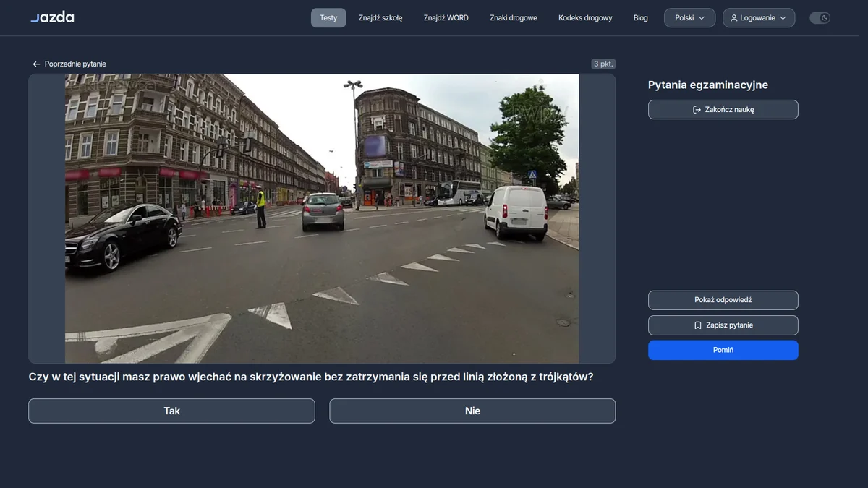Toggle the dark mode switch
The image size is (868, 488).
[820, 18]
